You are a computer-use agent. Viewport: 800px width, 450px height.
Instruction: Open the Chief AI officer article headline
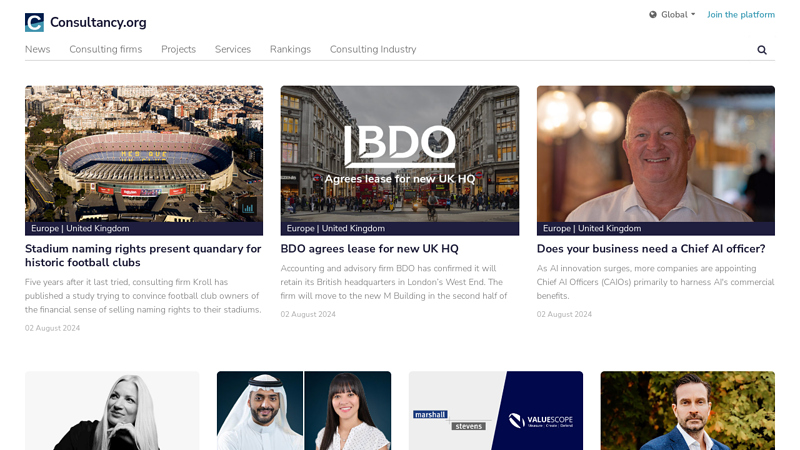point(651,249)
